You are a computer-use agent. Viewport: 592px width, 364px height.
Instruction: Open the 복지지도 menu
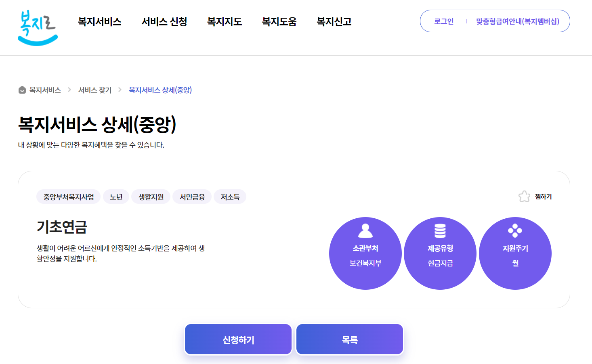click(225, 21)
